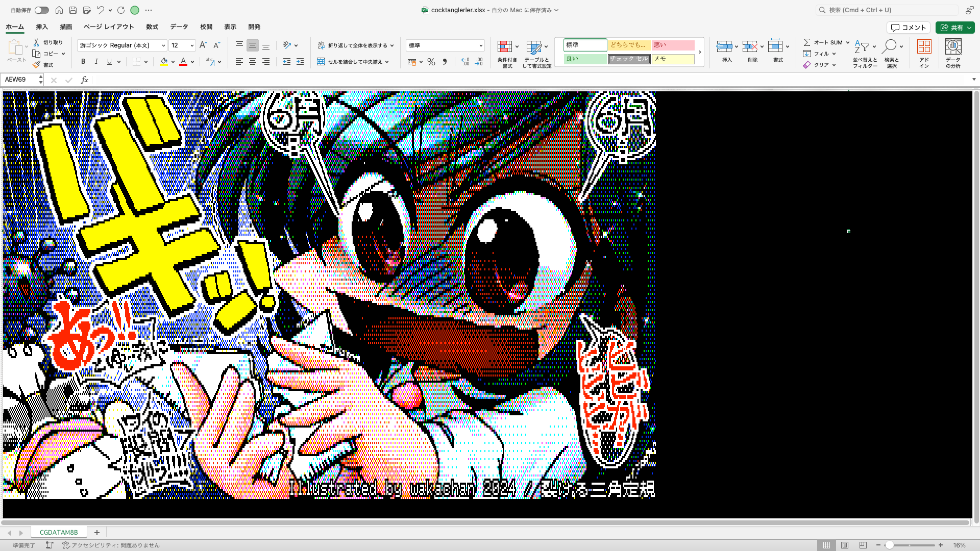980x551 pixels.
Task: Open the font name dropdown
Action: pyautogui.click(x=163, y=45)
